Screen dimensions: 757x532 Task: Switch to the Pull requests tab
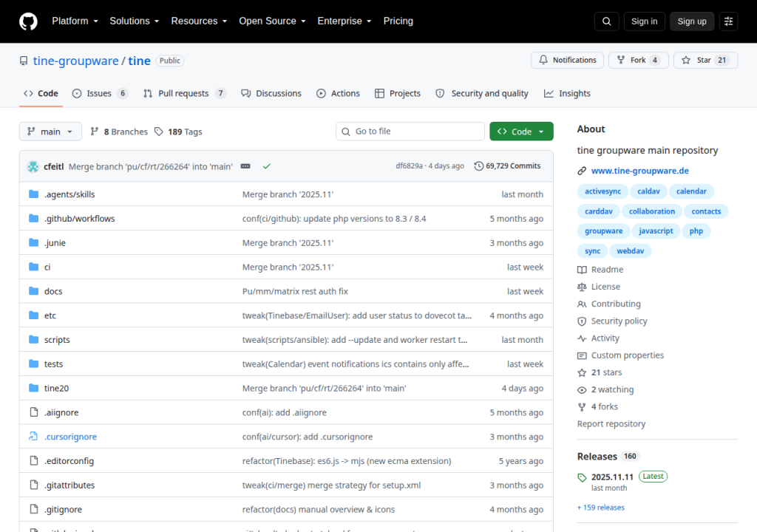point(184,93)
